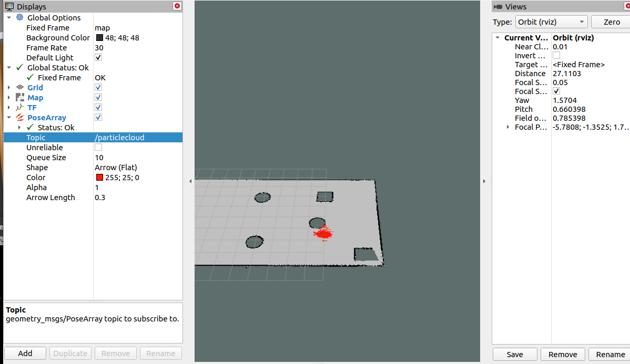
Task: Collapse the PoseArray display properties
Action: pos(9,118)
